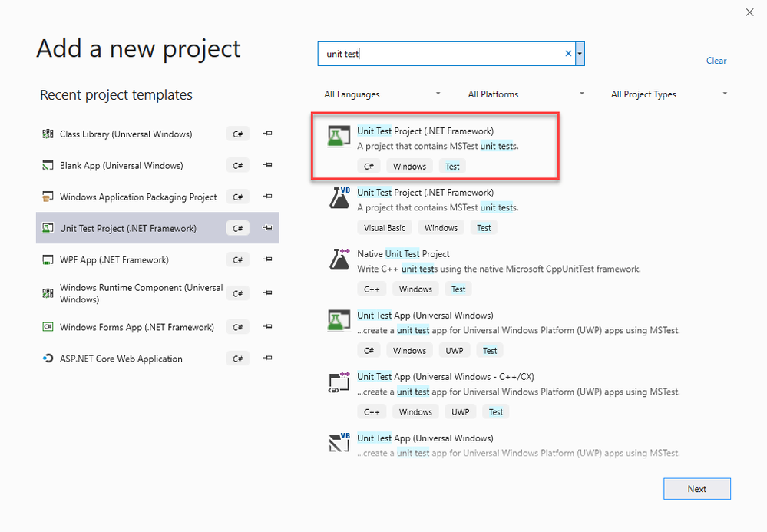This screenshot has height=532, width=767.
Task: Open the All Project Types filter dropdown
Action: (x=669, y=94)
